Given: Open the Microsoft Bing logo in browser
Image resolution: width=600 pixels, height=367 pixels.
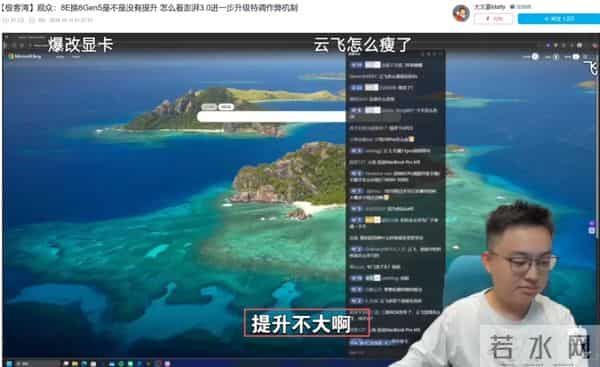Looking at the screenshot, I should tap(24, 57).
